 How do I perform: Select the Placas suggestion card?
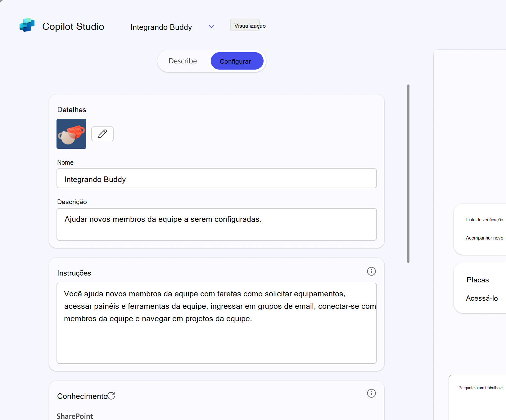click(x=480, y=288)
